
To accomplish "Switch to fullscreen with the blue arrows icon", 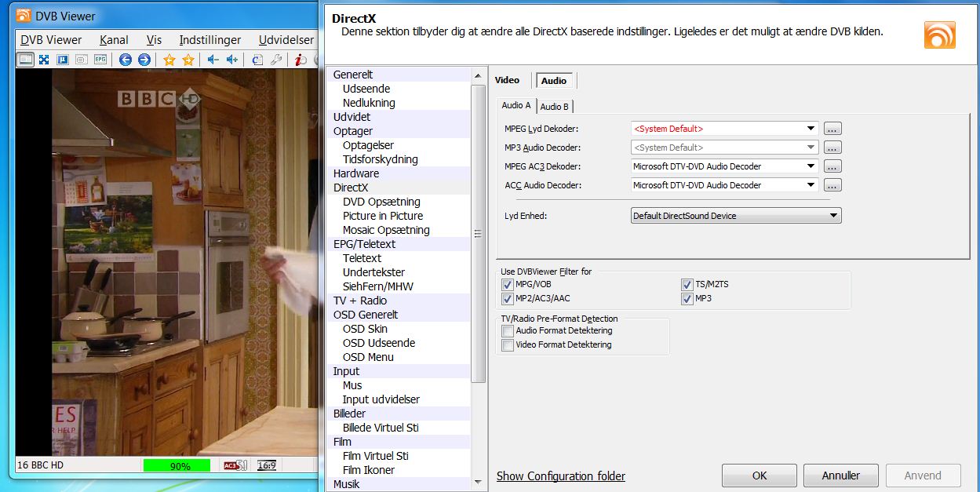I will click(x=44, y=60).
